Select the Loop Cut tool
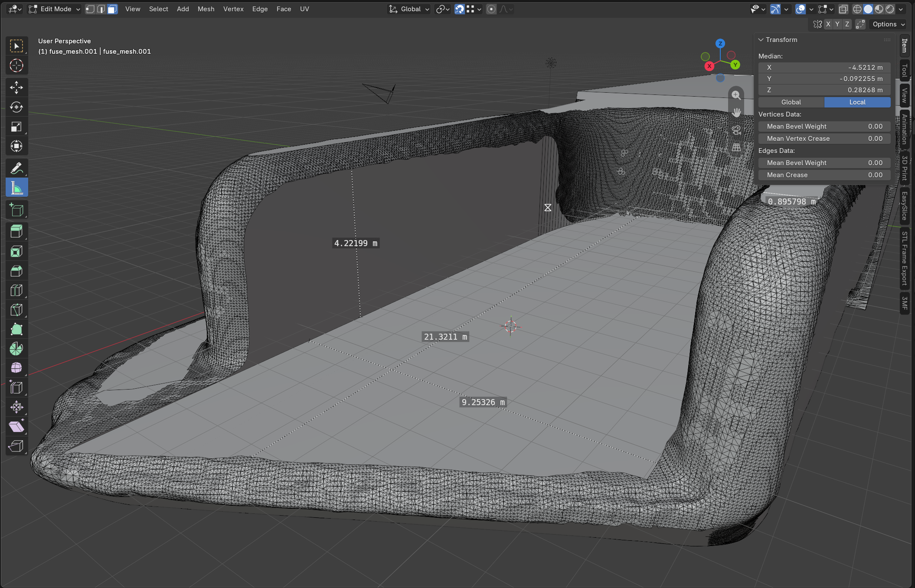 click(16, 290)
